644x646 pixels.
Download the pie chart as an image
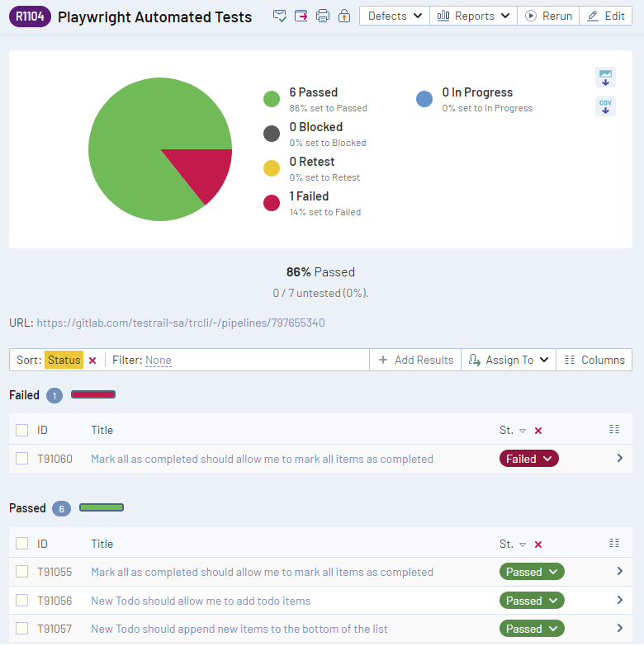(x=605, y=78)
